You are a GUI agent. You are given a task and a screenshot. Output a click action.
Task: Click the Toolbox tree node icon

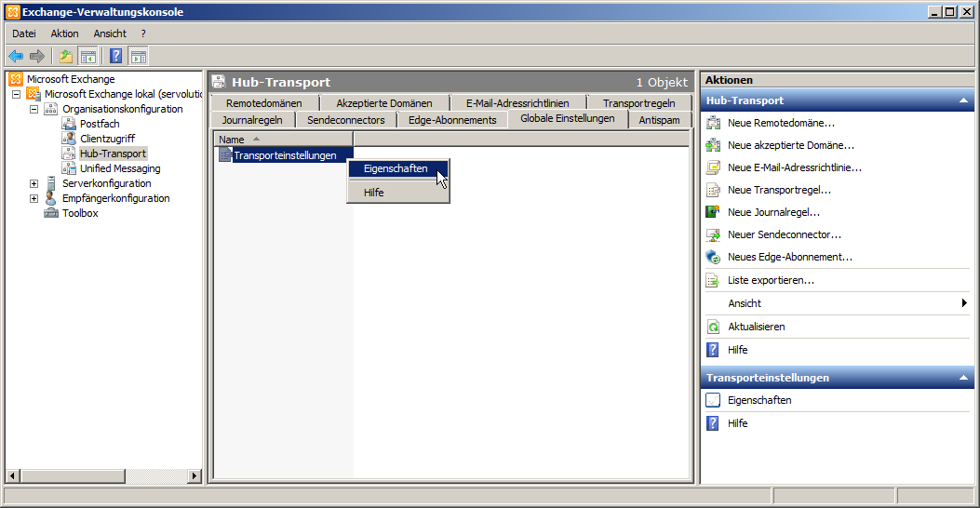click(51, 213)
